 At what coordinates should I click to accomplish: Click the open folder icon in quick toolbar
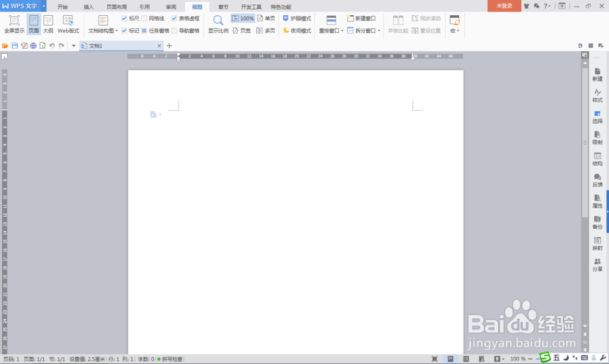tap(5, 46)
